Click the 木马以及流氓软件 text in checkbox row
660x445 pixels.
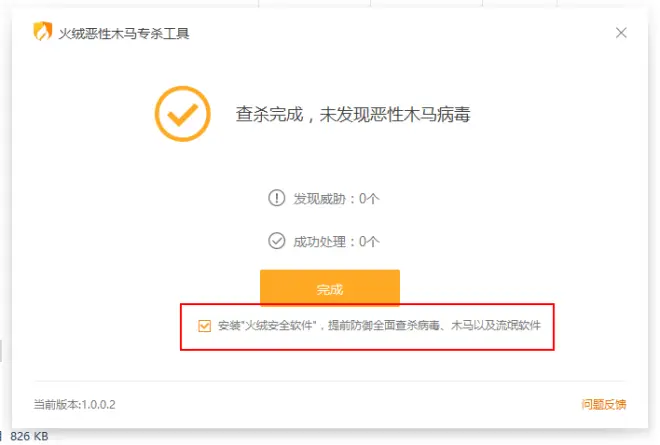(504, 326)
